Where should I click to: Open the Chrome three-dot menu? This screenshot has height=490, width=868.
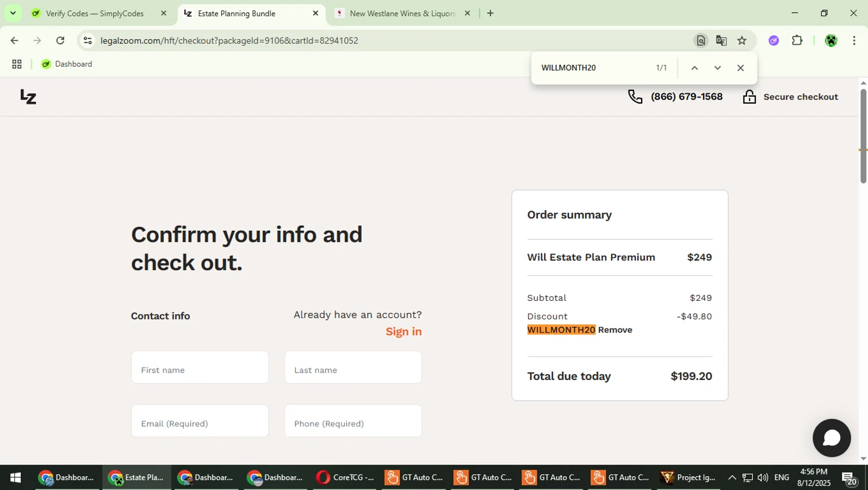pos(854,40)
